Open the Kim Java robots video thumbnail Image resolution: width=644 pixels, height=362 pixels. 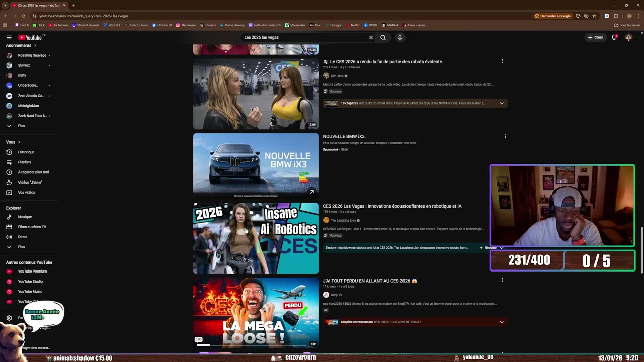256,94
